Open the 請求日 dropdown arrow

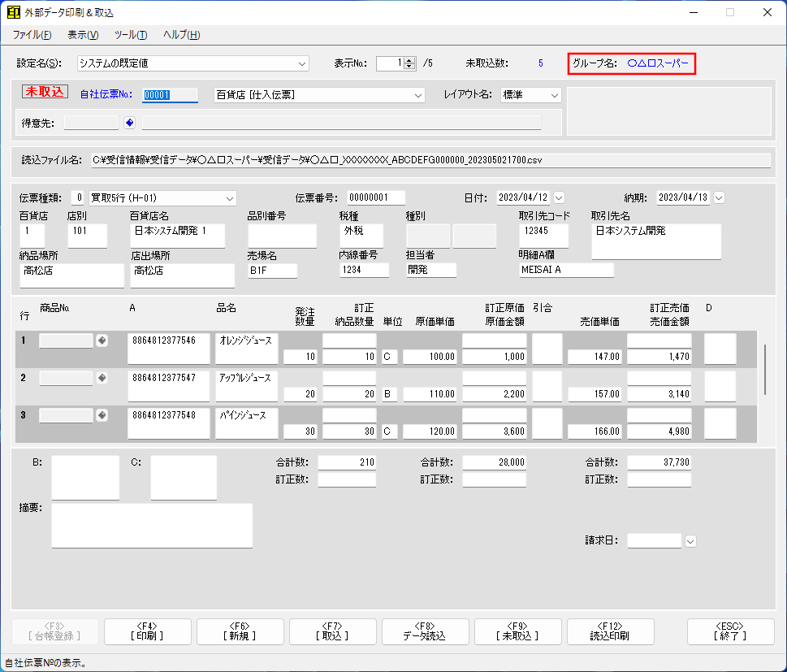(x=690, y=541)
